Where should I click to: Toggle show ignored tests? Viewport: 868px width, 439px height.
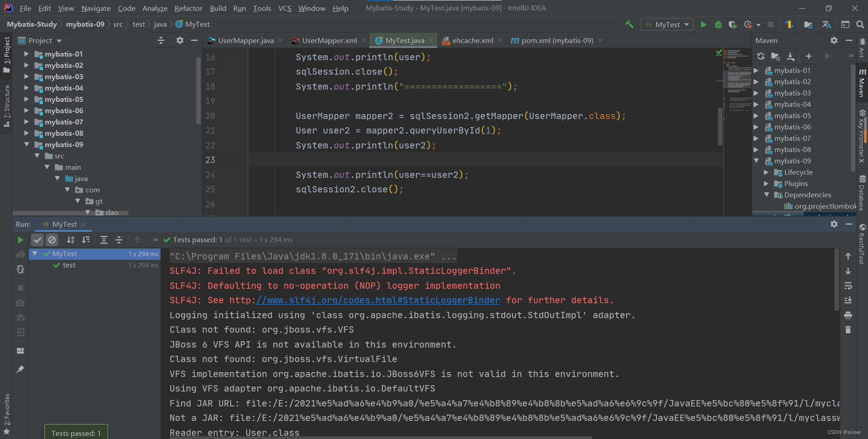click(52, 240)
